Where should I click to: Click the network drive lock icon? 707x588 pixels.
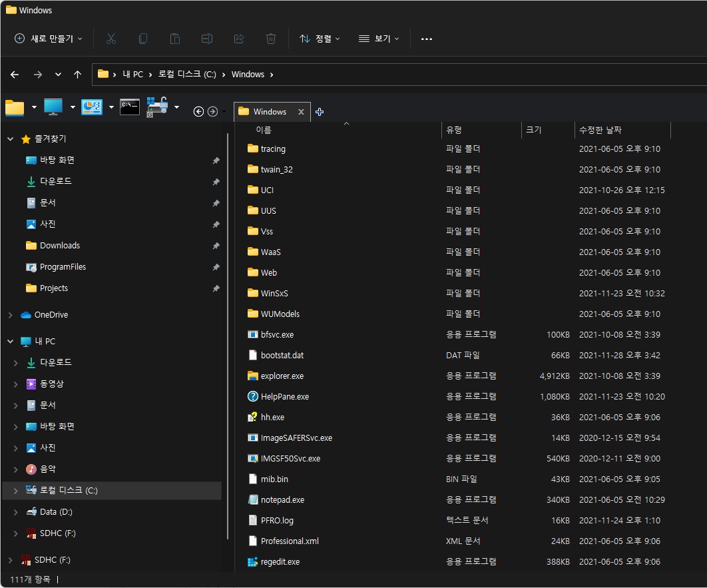coord(157,107)
